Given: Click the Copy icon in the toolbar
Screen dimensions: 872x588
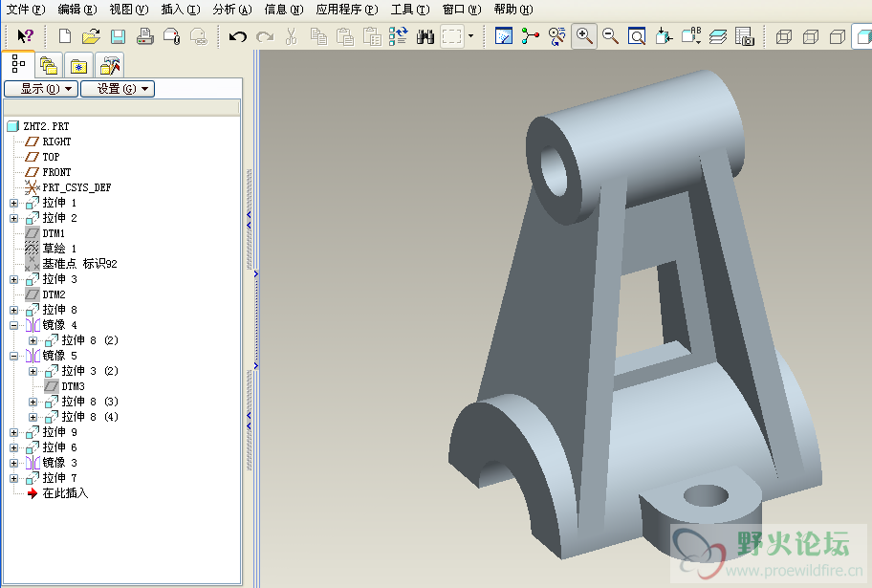Looking at the screenshot, I should click(318, 36).
